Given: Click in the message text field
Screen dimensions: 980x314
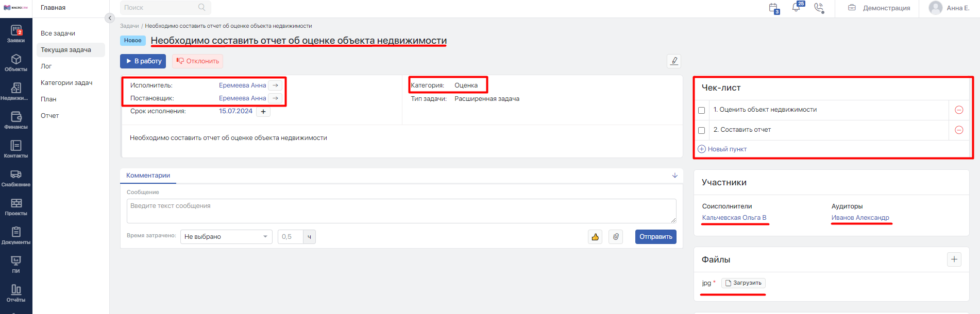Looking at the screenshot, I should (401, 211).
